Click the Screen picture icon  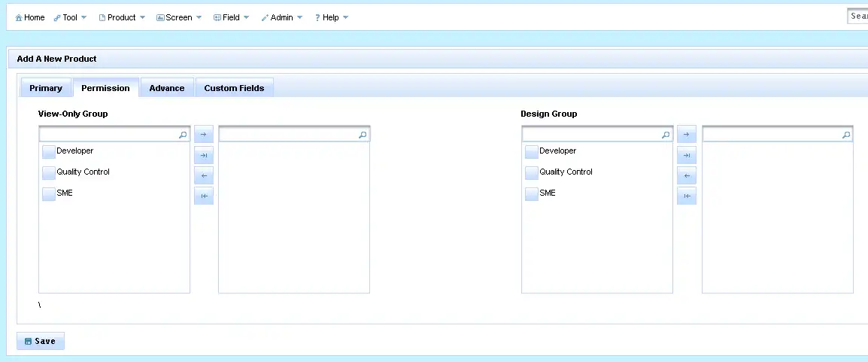point(160,18)
